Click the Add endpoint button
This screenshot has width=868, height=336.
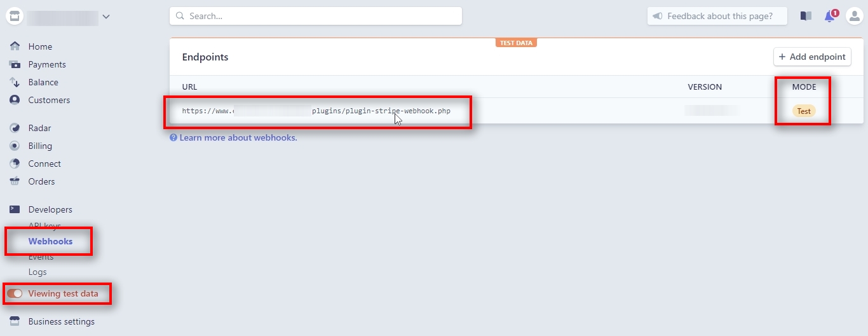point(812,57)
